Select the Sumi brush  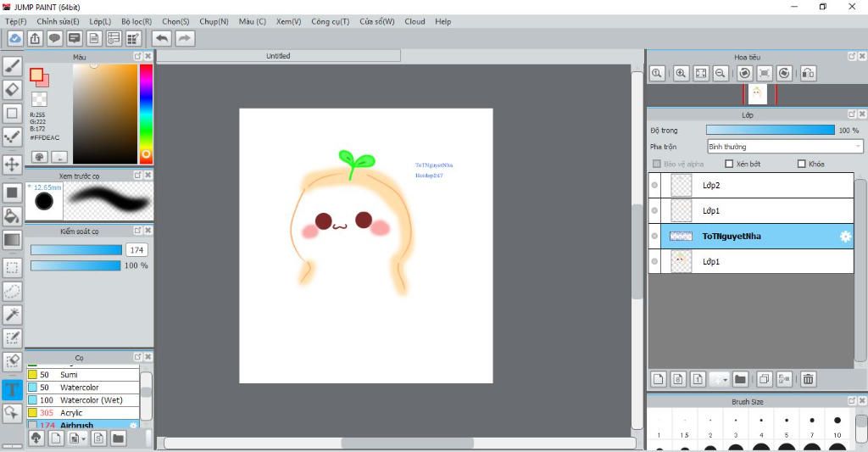[x=83, y=375]
